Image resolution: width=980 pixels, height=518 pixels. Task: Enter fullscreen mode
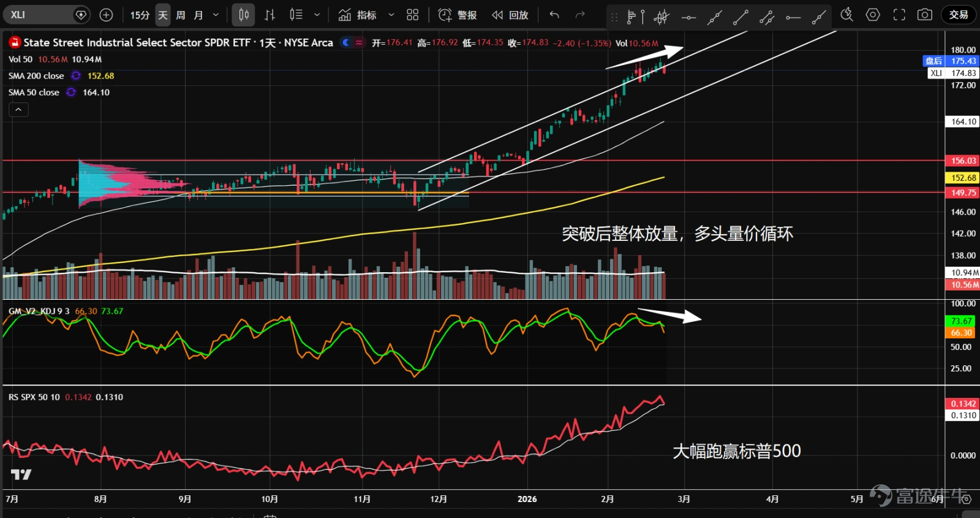pyautogui.click(x=899, y=15)
